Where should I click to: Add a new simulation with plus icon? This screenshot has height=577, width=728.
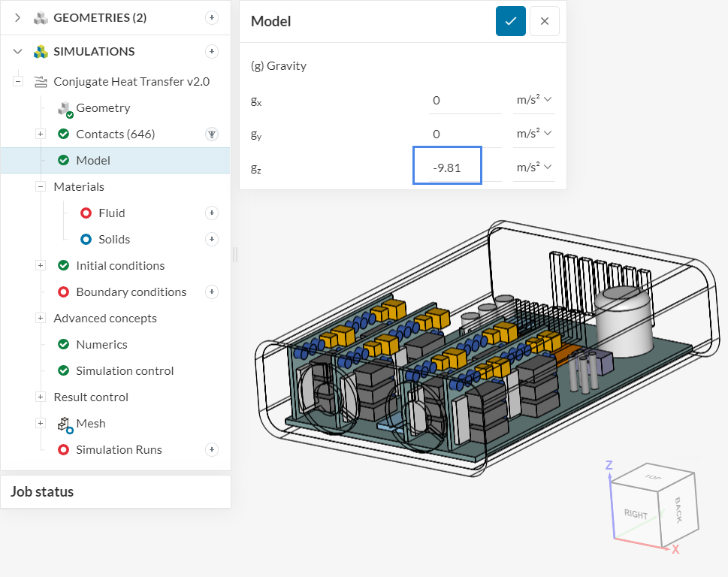point(212,51)
